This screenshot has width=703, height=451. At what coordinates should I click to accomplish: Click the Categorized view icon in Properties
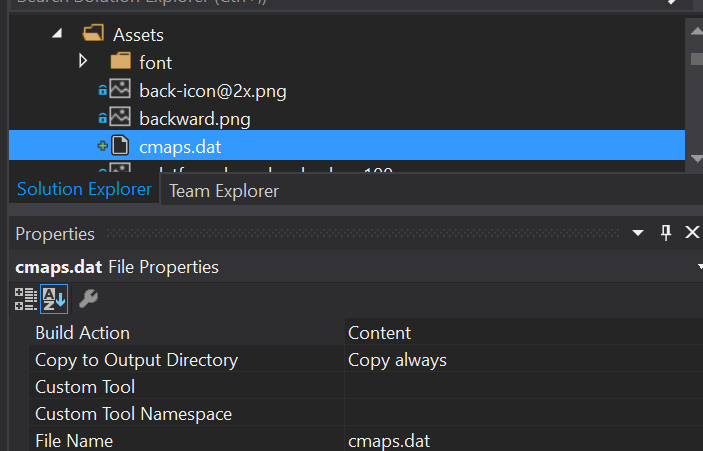[26, 298]
